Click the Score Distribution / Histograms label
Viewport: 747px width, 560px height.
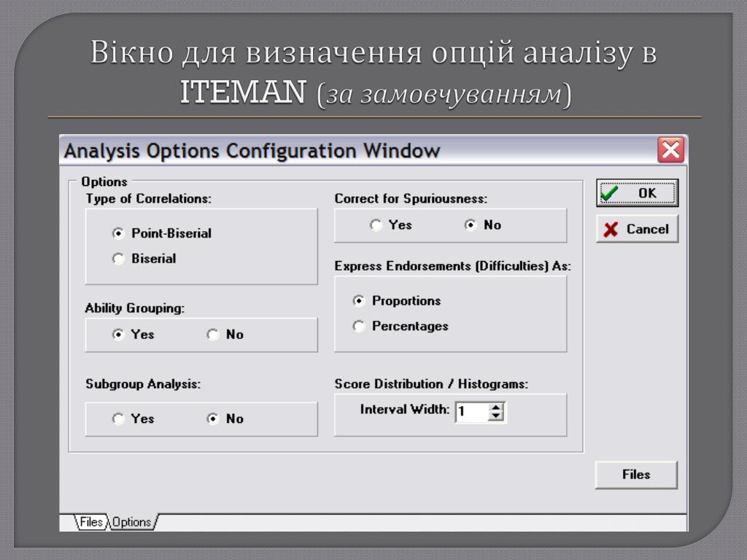point(431,384)
